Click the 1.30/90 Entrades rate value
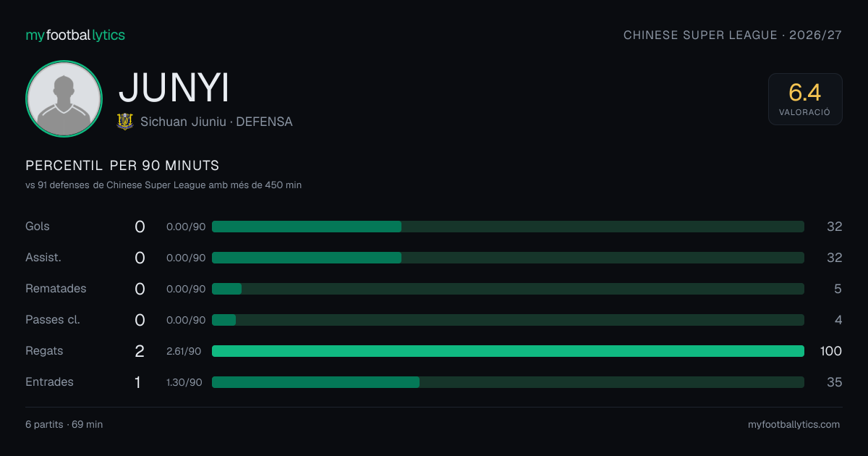This screenshot has width=868, height=456. (184, 382)
